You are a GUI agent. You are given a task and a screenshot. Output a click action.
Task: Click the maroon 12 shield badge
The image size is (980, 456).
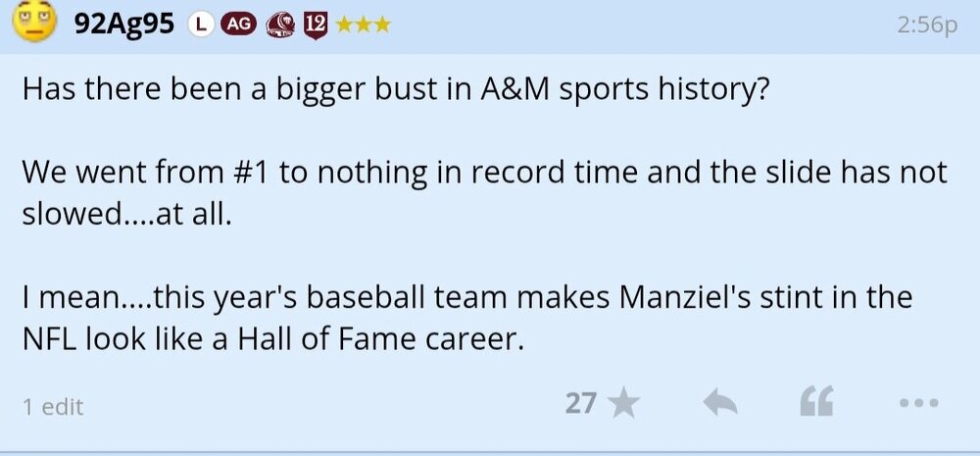click(316, 25)
